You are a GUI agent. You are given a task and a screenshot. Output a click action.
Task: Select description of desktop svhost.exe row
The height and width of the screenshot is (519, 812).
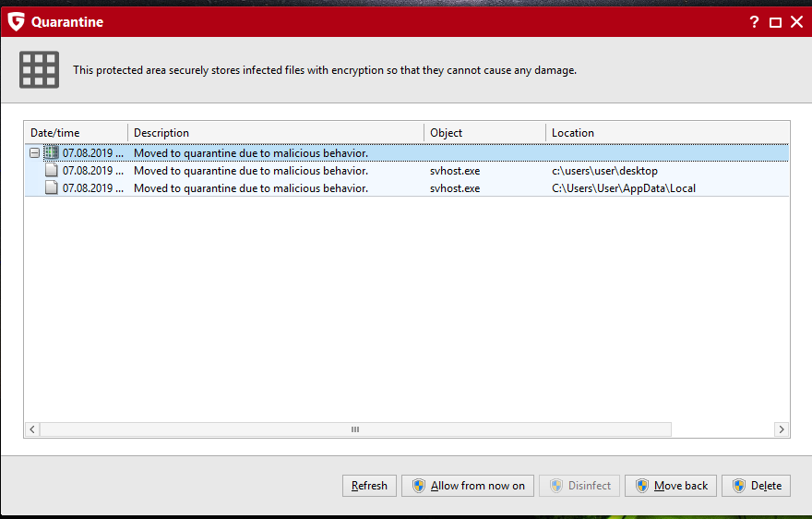251,171
